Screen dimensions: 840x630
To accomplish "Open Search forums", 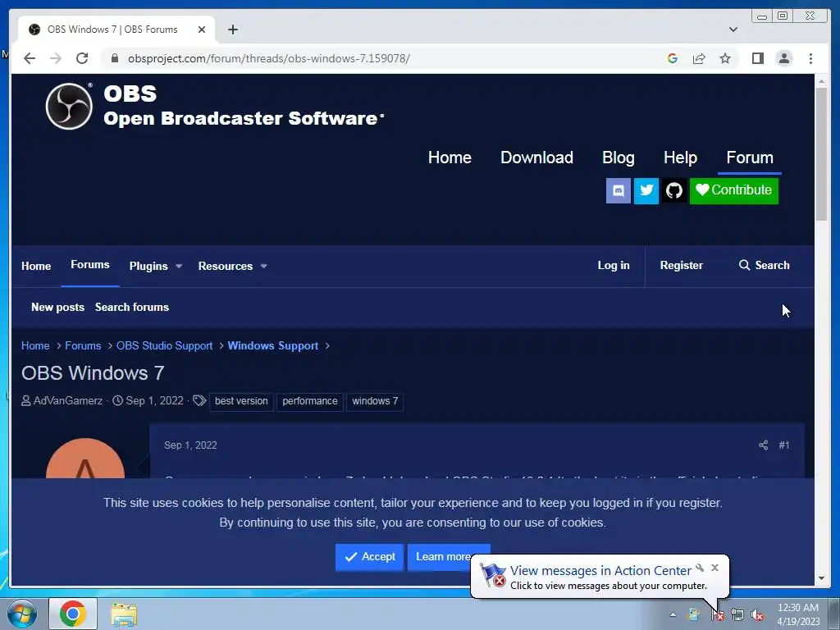I will tap(132, 307).
